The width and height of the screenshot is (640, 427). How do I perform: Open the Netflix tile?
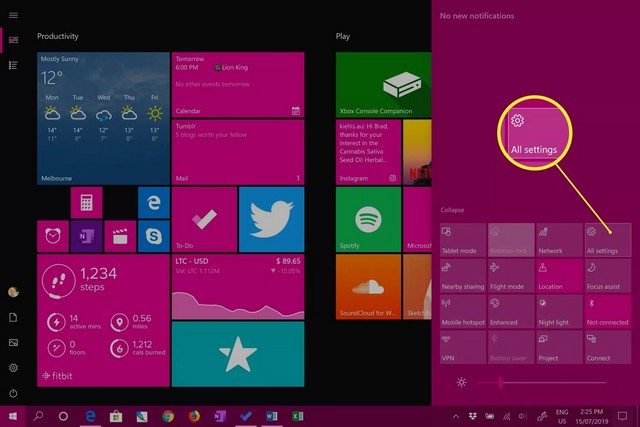click(417, 152)
